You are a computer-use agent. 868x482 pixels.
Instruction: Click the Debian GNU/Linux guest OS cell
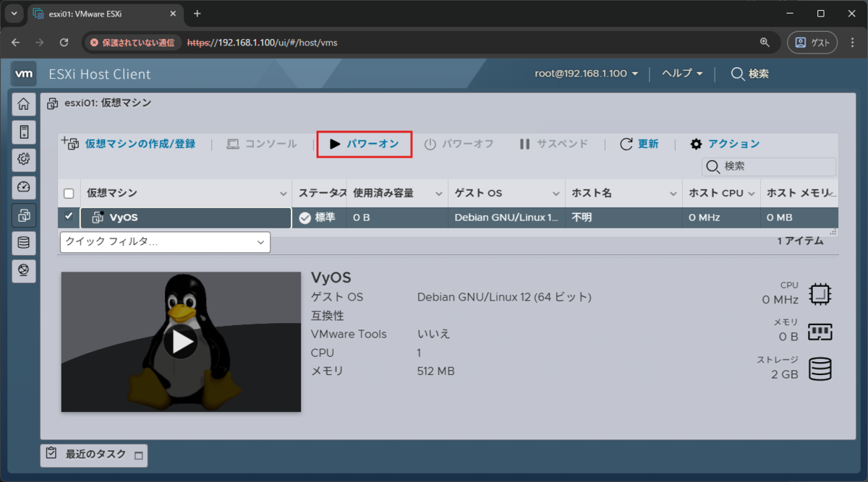[506, 218]
